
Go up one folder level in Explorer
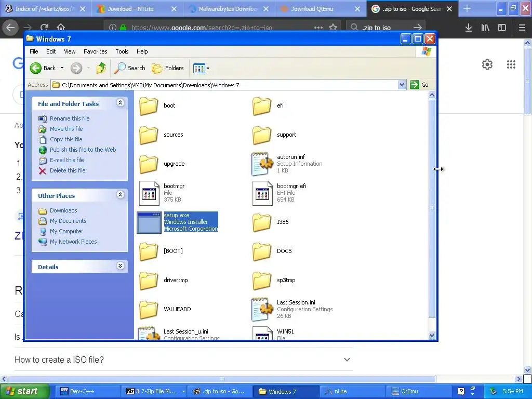point(101,68)
